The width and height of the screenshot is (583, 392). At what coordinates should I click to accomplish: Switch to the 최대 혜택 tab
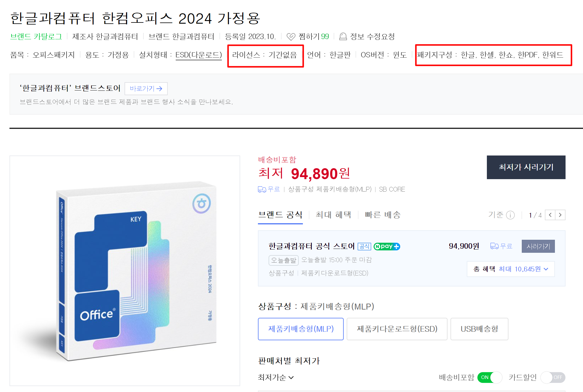(x=333, y=215)
